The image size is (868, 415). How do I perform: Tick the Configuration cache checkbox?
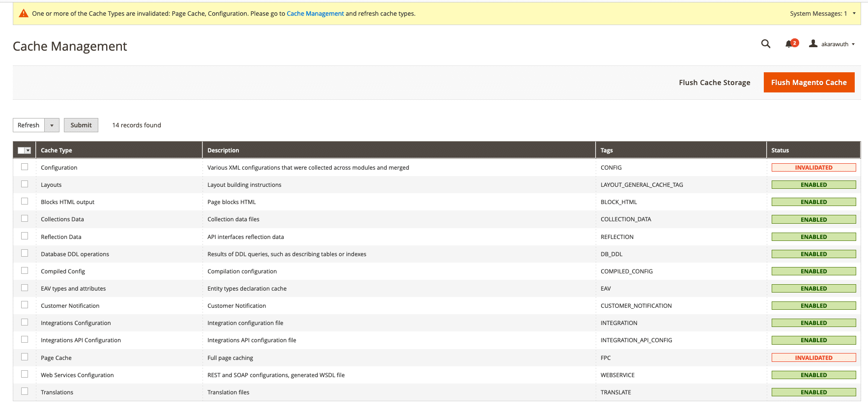pyautogui.click(x=25, y=167)
